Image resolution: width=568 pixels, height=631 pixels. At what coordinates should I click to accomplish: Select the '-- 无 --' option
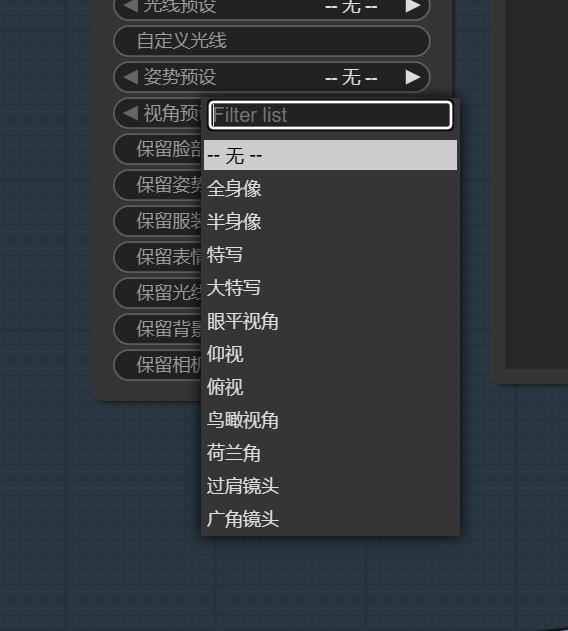tap(330, 155)
